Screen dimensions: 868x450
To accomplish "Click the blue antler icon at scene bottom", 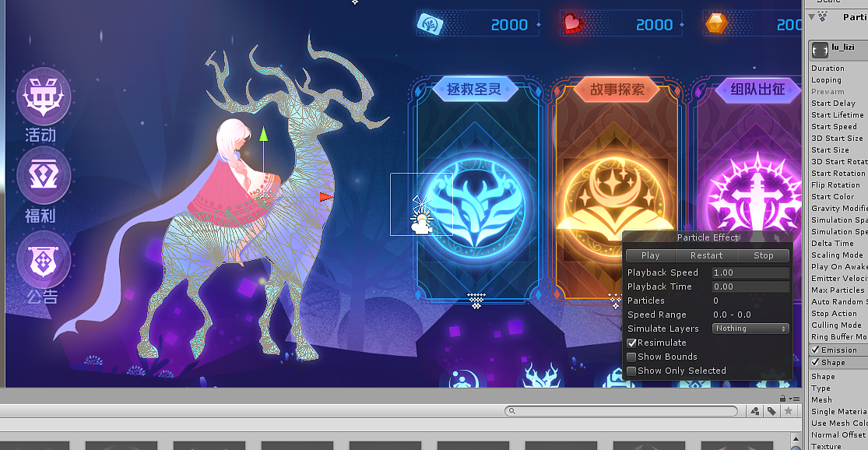I will click(541, 376).
